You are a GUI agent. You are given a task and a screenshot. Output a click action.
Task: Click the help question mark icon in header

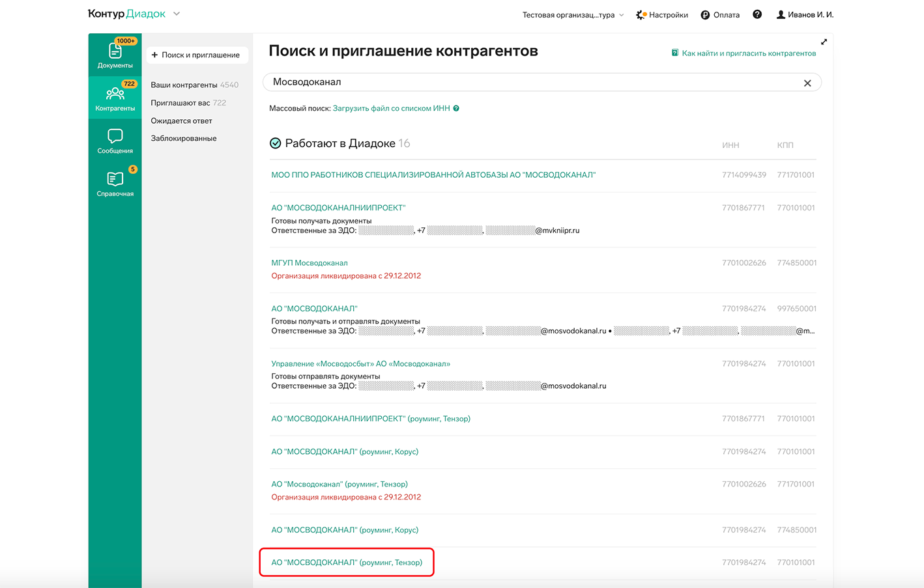click(x=757, y=14)
